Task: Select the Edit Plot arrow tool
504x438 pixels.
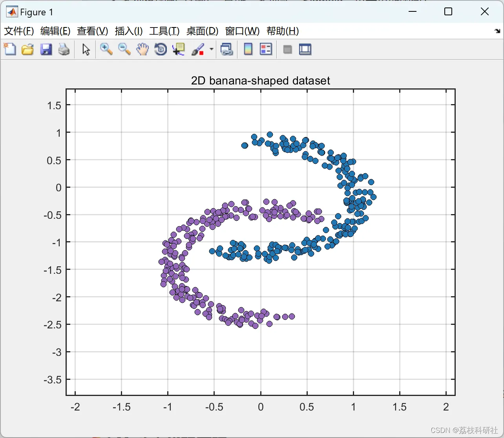Action: pos(86,49)
